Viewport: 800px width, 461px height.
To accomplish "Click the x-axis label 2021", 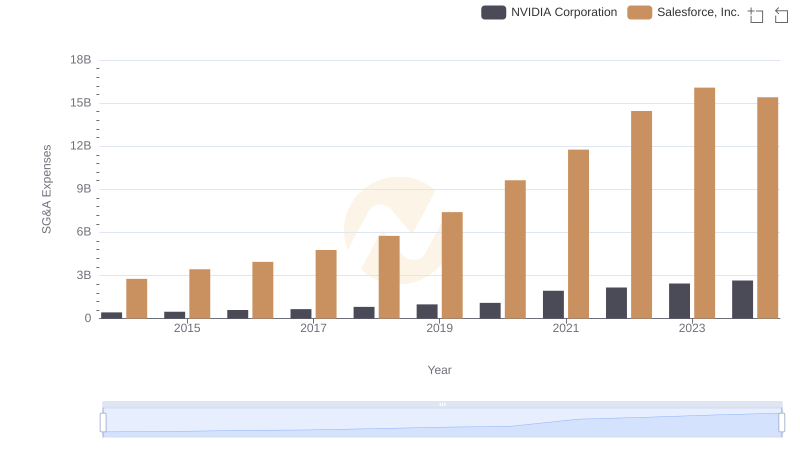I will click(x=566, y=328).
